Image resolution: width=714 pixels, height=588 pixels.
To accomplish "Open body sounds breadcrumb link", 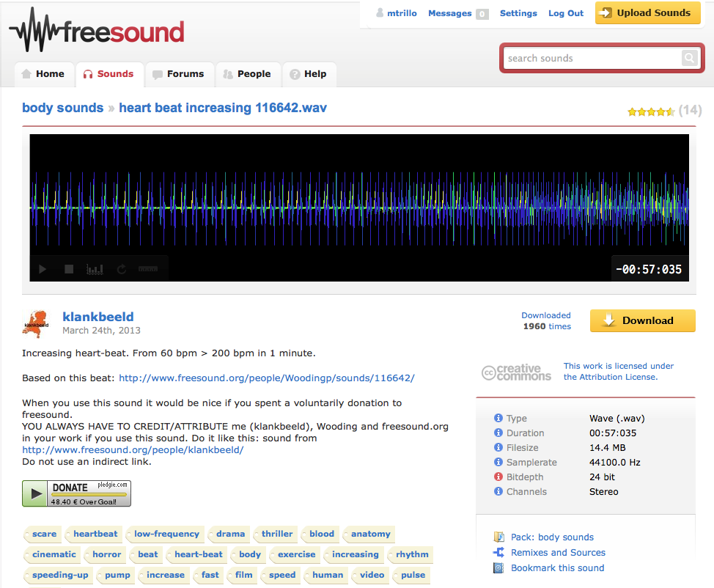I will (63, 108).
